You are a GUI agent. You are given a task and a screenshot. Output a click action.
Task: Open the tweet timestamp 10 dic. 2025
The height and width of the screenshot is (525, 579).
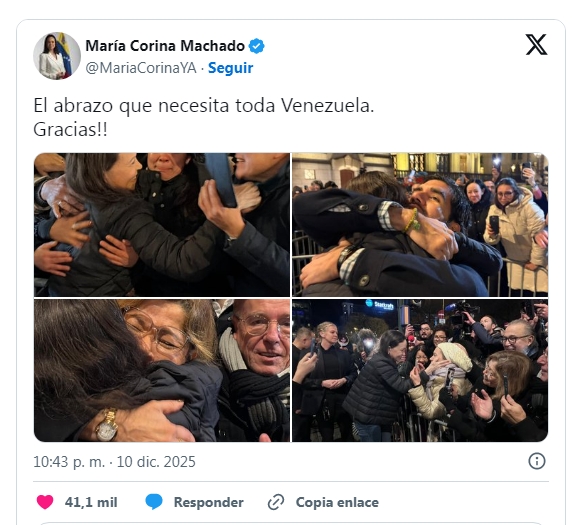click(x=156, y=462)
